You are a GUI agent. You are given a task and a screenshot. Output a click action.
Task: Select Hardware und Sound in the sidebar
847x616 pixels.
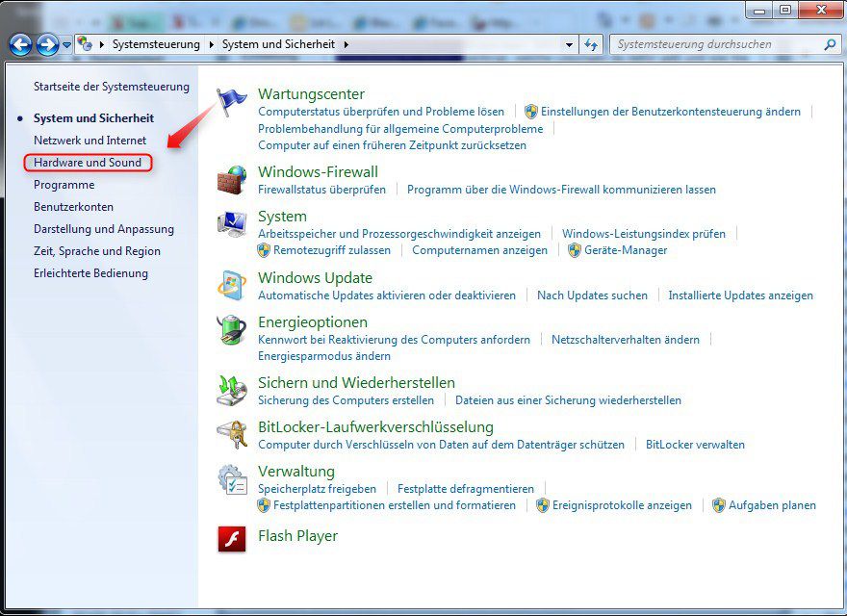point(88,163)
